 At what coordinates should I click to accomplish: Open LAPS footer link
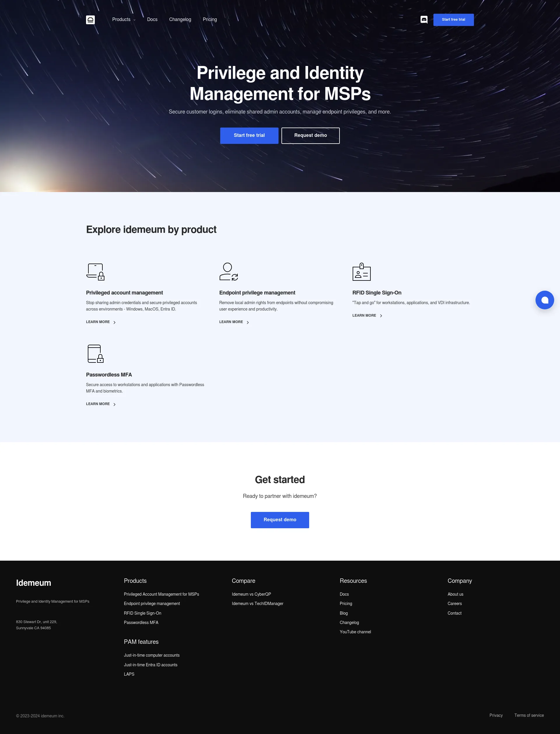129,674
